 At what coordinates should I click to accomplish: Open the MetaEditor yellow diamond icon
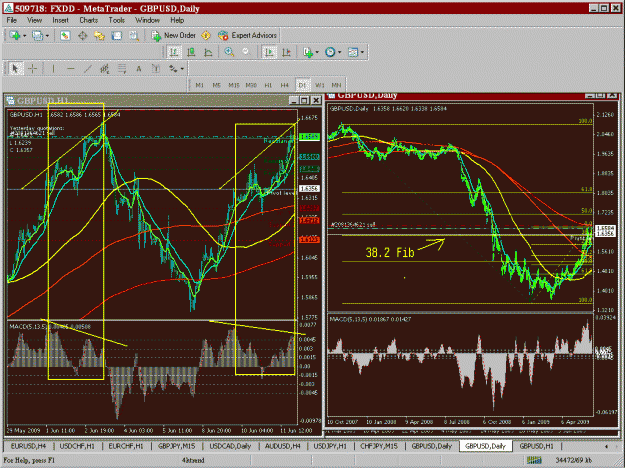206,35
